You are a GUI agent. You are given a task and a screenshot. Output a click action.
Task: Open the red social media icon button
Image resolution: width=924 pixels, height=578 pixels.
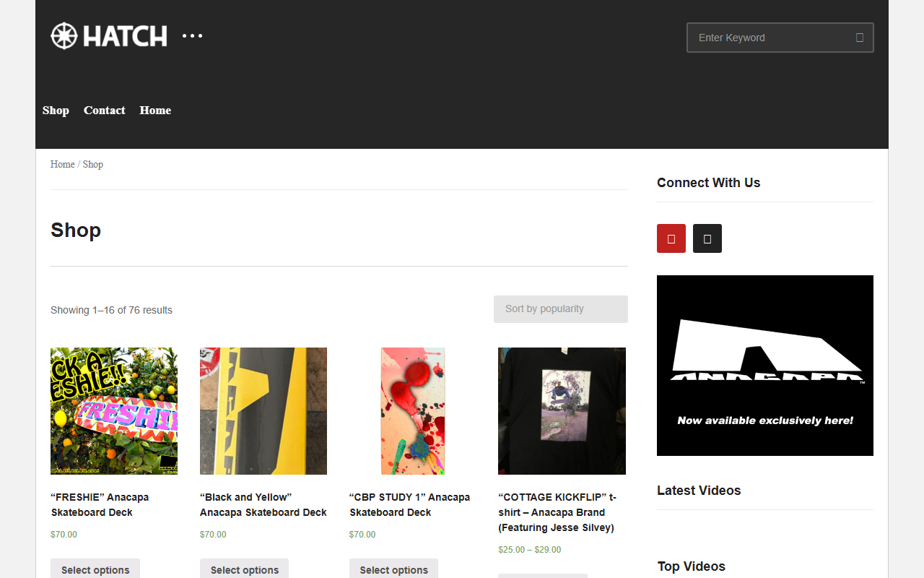pos(671,238)
